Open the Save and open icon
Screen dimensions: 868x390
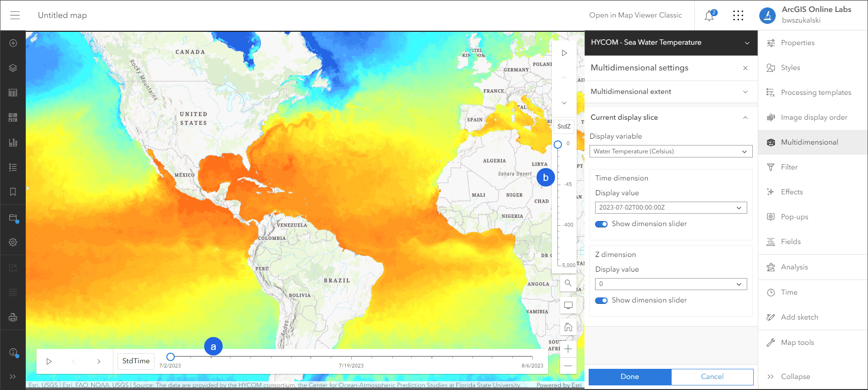13,218
